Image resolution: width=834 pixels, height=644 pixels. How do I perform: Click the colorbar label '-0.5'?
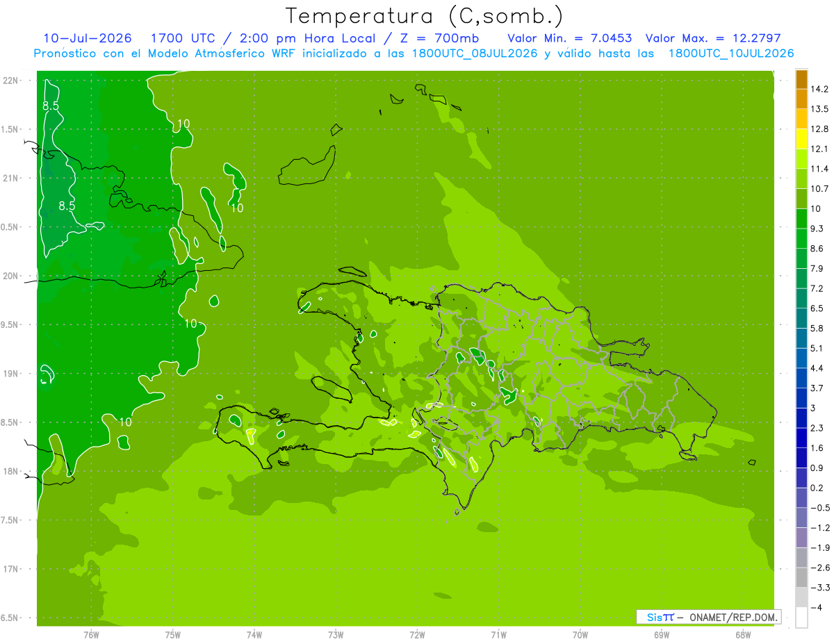point(819,508)
